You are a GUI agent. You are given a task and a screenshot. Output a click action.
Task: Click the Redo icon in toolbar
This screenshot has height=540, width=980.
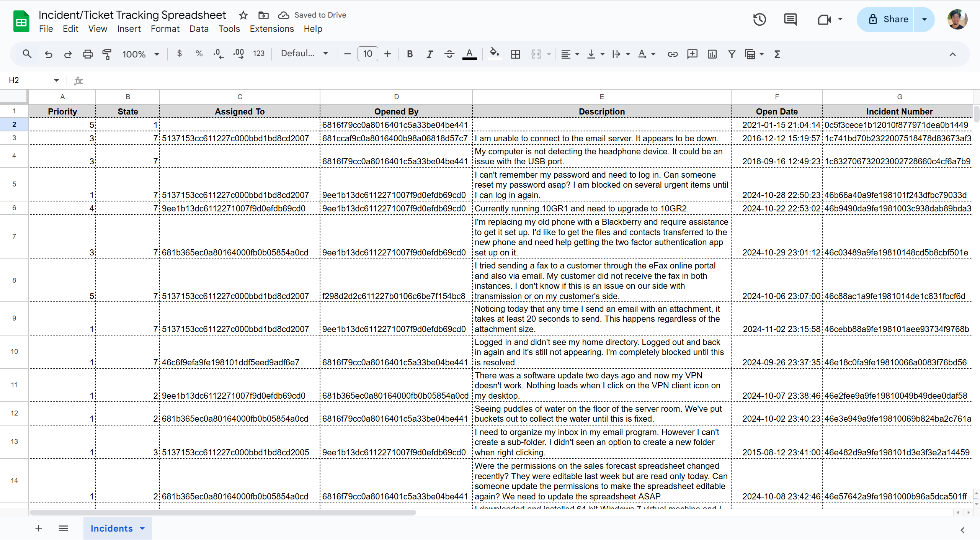68,54
